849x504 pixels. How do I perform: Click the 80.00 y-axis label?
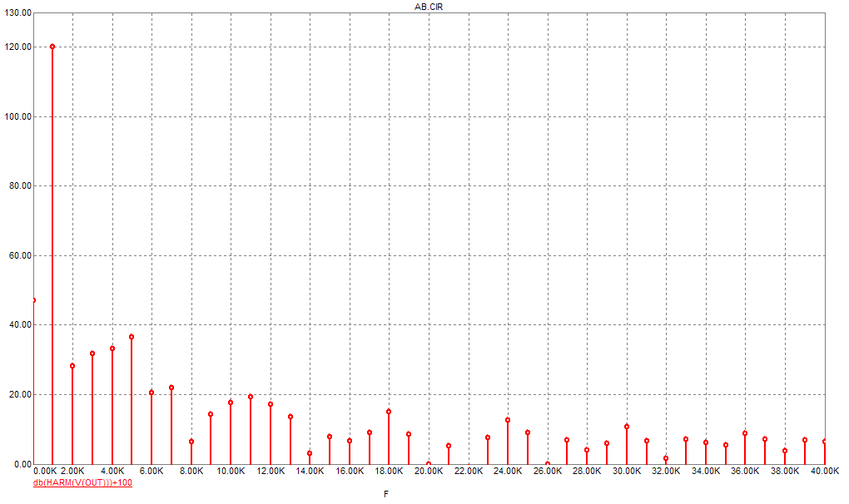[x=21, y=186]
